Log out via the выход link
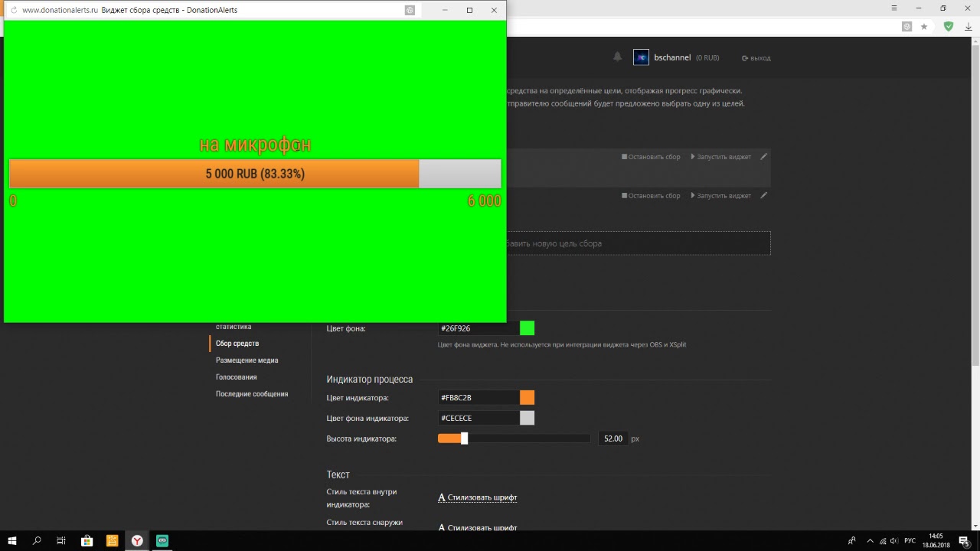 point(756,58)
